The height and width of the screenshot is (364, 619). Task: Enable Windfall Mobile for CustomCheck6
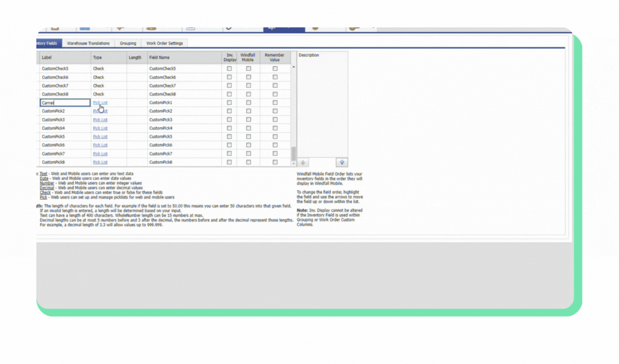248,77
